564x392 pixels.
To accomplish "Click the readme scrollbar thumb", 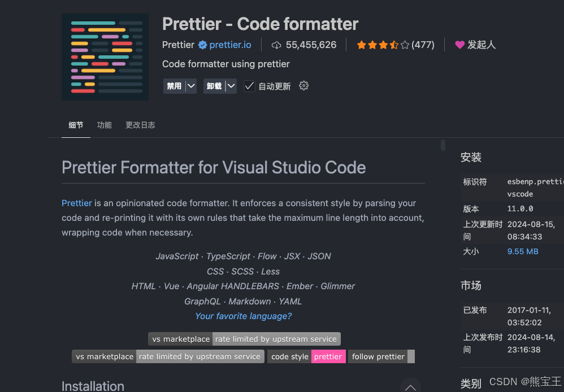I will [443, 145].
